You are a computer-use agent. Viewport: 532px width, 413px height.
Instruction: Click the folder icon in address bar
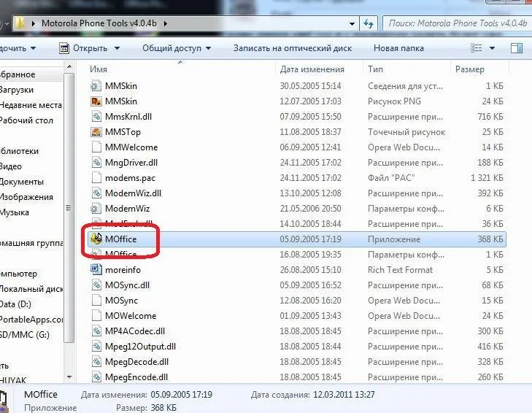point(20,23)
